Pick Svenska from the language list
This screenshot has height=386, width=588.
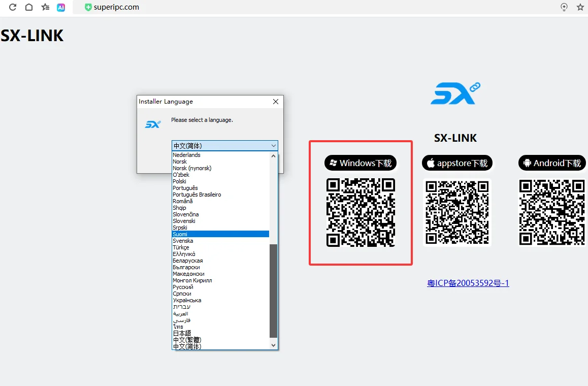(220, 241)
